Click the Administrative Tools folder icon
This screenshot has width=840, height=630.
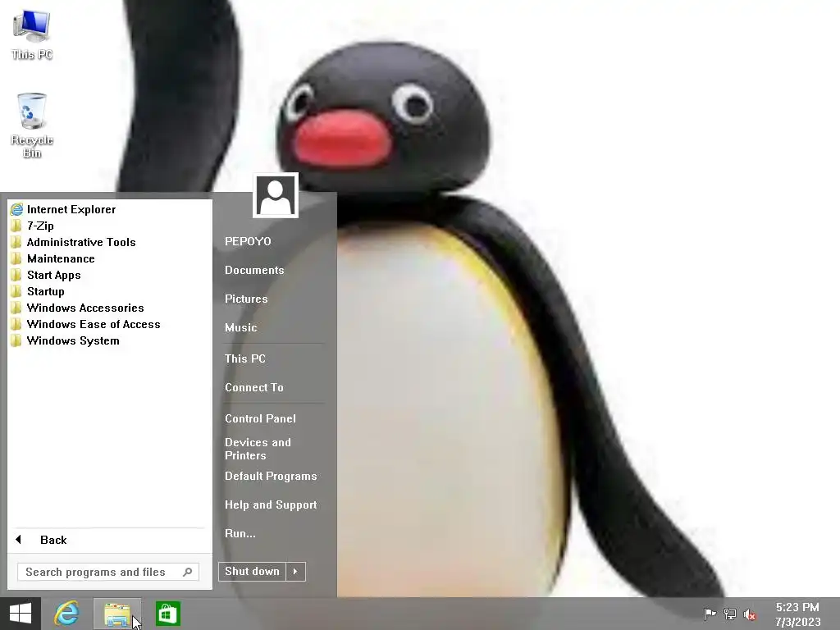[16, 242]
